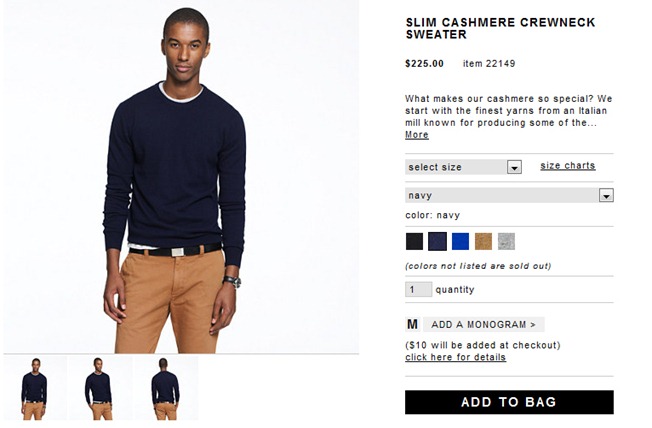Open the select size combo box
This screenshot has width=652, height=428.
point(463,167)
